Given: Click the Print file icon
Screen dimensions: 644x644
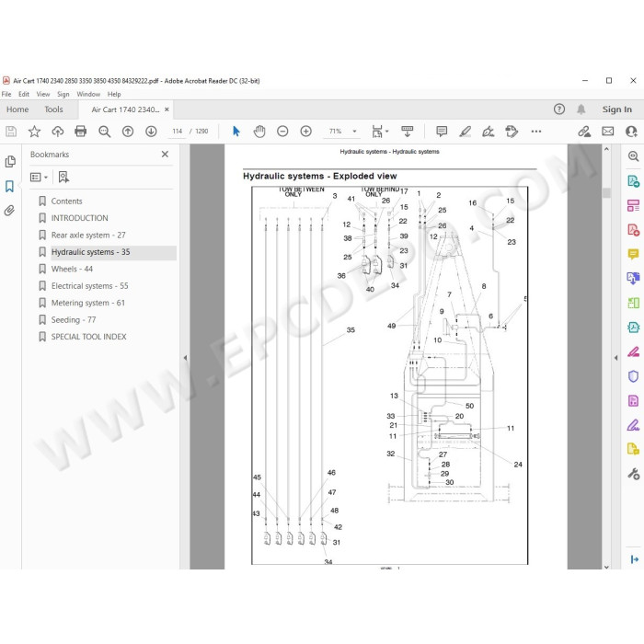Looking at the screenshot, I should click(81, 132).
